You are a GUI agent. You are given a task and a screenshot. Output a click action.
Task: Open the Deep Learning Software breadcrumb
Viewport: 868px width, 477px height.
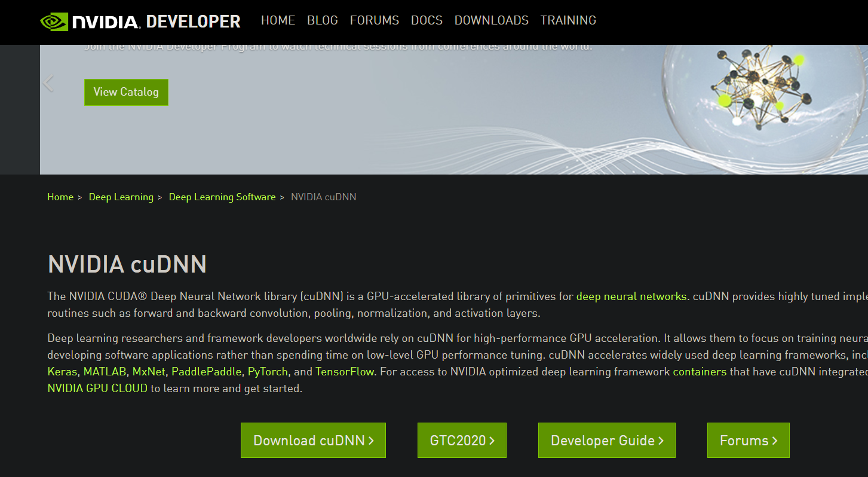point(222,197)
